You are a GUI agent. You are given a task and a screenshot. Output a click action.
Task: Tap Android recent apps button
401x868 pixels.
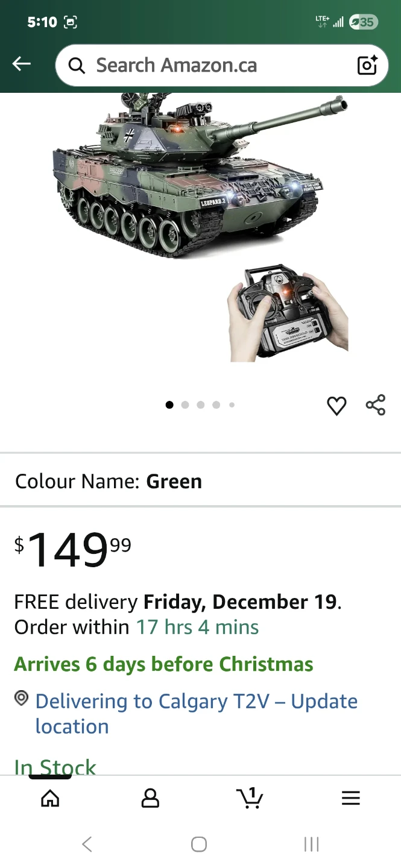[x=311, y=844]
